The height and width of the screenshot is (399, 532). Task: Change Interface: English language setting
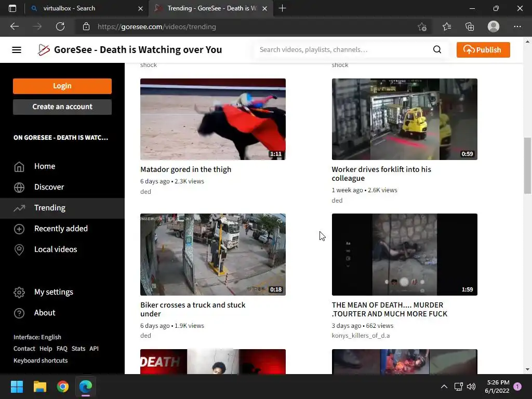point(37,337)
